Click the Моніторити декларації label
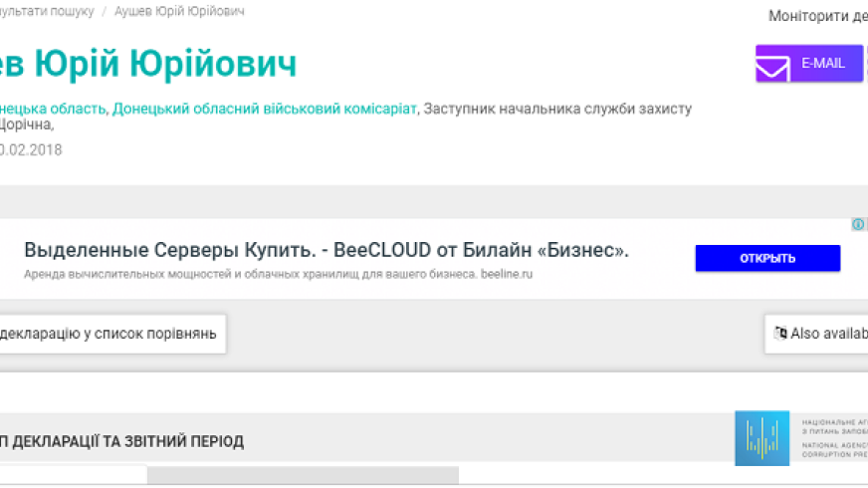 point(818,16)
